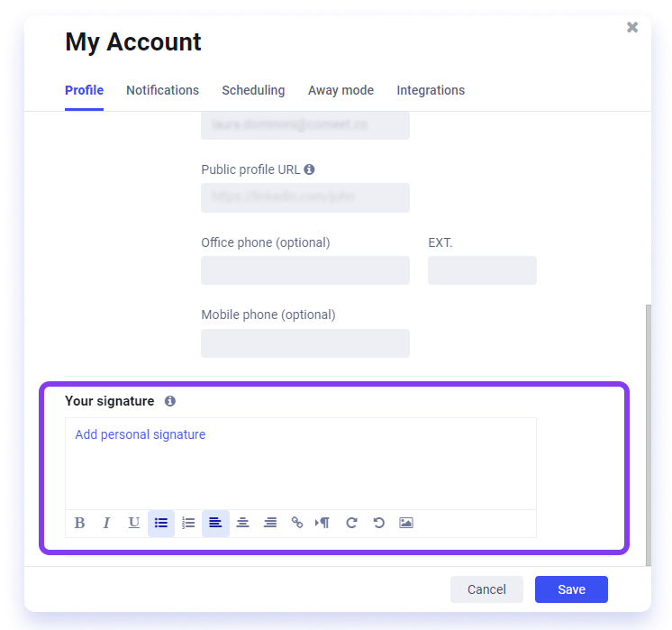Click inside the Add personal signature area

(x=301, y=463)
